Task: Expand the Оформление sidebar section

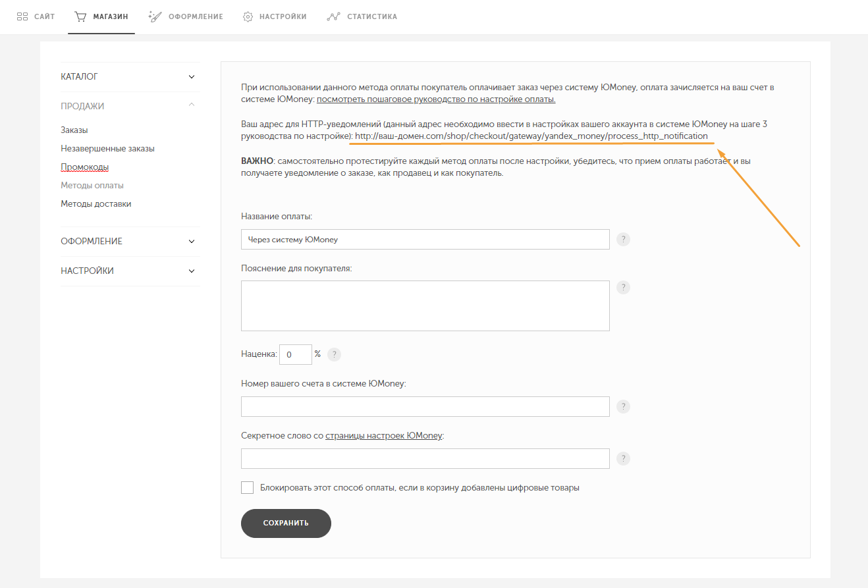Action: coord(130,242)
